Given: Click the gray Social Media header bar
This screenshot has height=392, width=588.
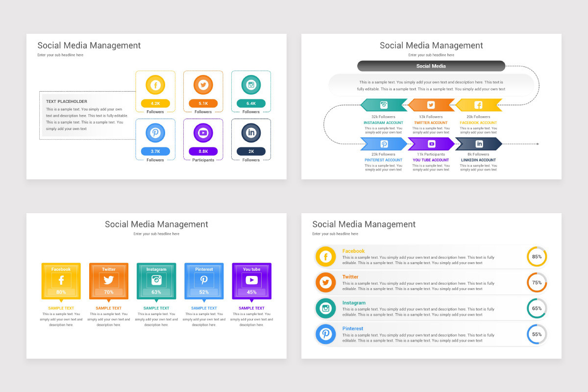Looking at the screenshot, I should click(x=431, y=66).
